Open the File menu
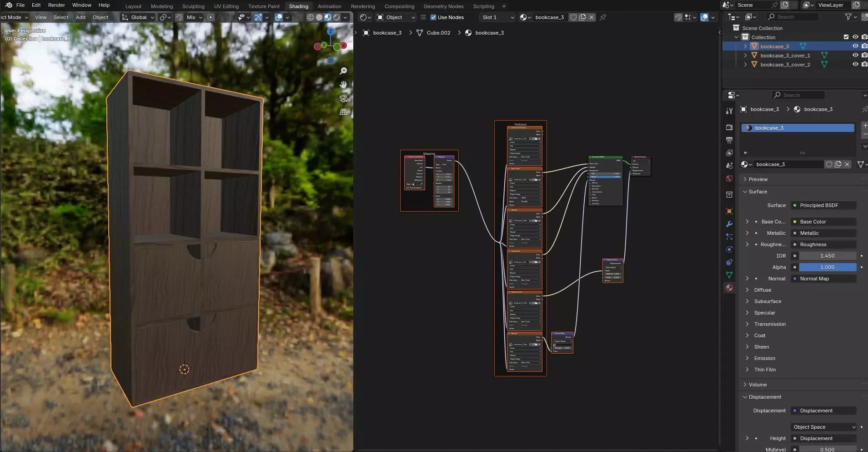This screenshot has width=868, height=452. [x=20, y=5]
